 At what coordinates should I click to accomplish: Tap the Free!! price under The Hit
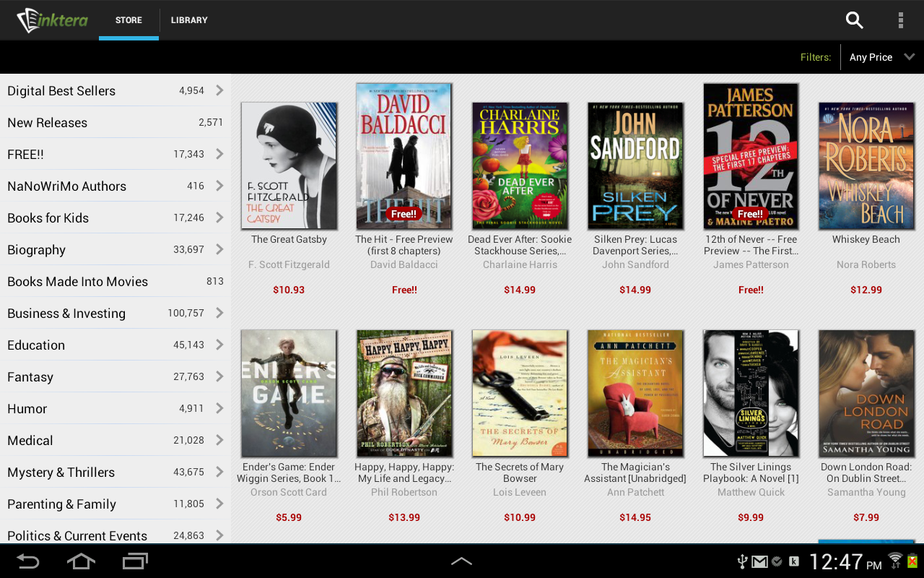tap(404, 290)
